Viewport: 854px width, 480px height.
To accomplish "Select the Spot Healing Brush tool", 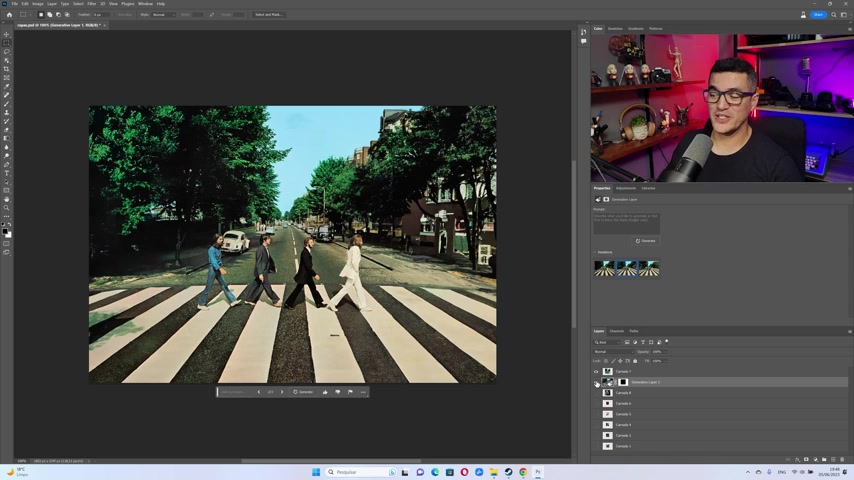I will tap(7, 95).
